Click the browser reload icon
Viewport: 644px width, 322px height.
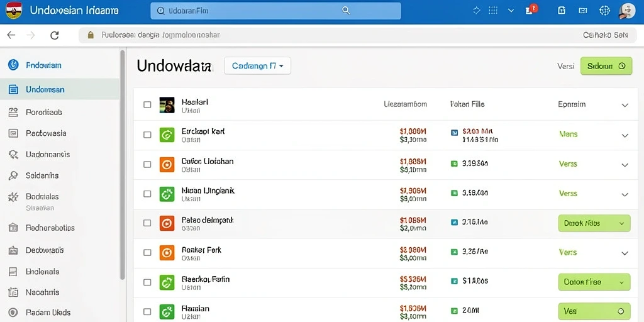click(54, 35)
